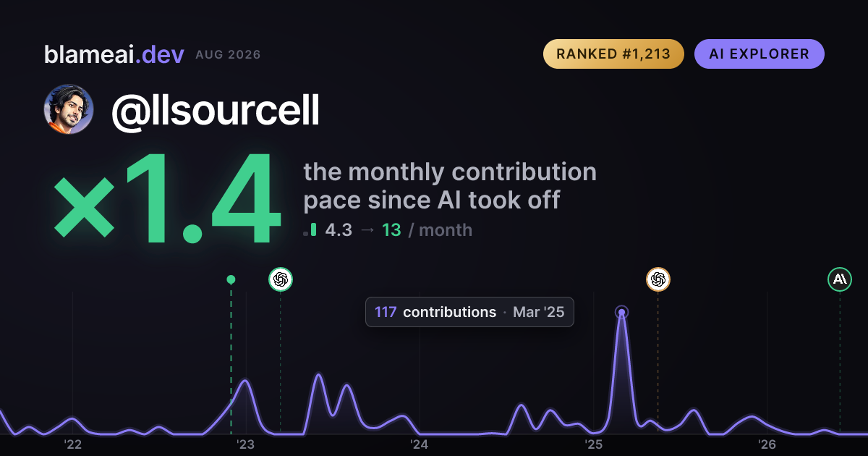Screen dimensions: 868x456
Task: Open the @llsourcell profile avatar
Action: coord(69,109)
